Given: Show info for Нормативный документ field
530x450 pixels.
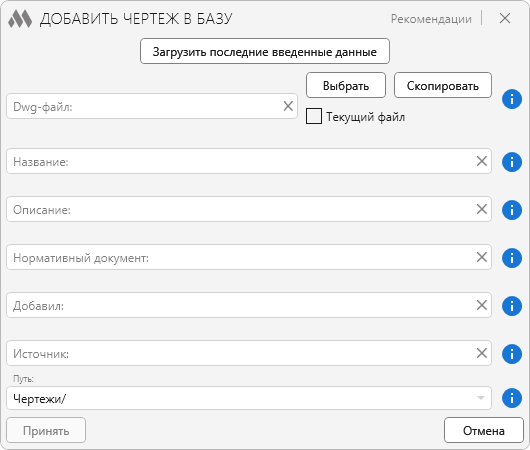Looking at the screenshot, I should [512, 258].
